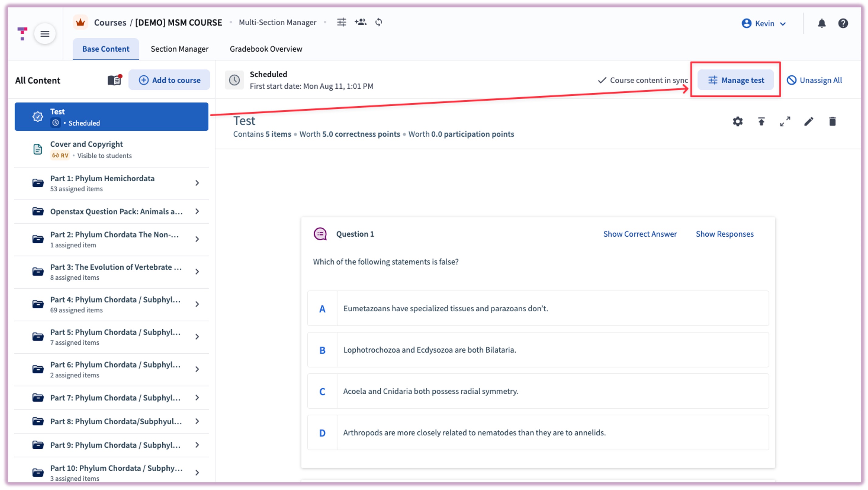The image size is (868, 490).
Task: Open the notifications bell
Action: [821, 23]
